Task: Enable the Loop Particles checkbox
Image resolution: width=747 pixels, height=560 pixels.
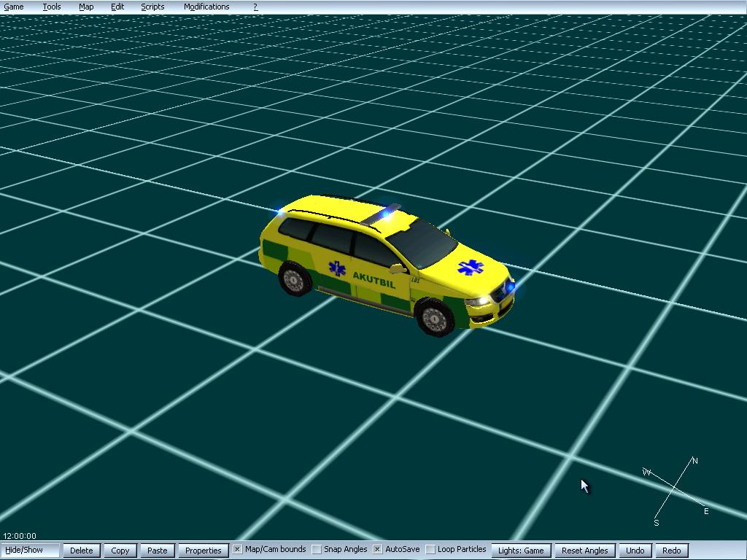Action: pyautogui.click(x=430, y=550)
